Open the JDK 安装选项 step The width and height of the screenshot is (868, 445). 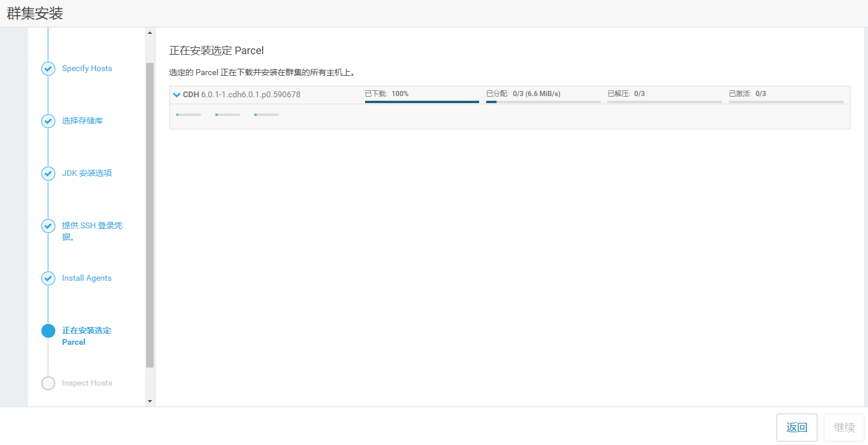pos(87,173)
